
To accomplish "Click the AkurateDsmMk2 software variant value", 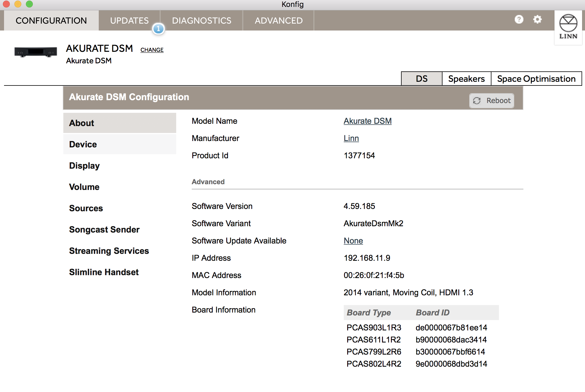I will pos(373,223).
